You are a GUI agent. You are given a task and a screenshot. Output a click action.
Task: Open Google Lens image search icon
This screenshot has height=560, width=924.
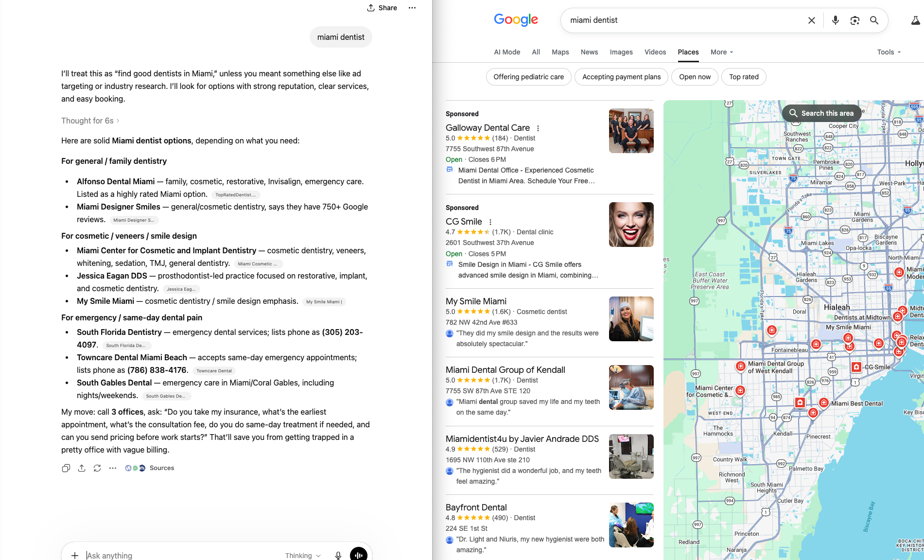[854, 20]
